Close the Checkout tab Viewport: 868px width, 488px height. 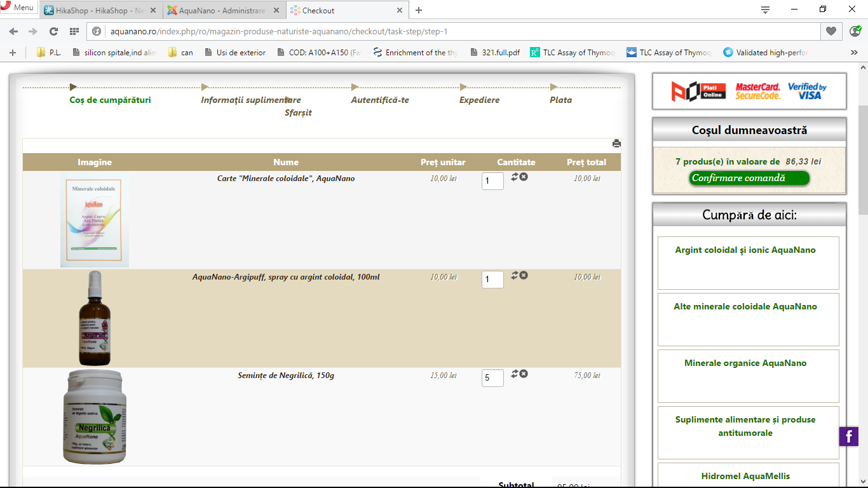coord(400,10)
